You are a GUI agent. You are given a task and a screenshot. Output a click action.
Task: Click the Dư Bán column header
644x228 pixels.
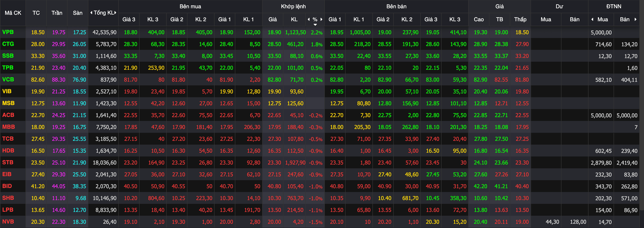coord(574,19)
